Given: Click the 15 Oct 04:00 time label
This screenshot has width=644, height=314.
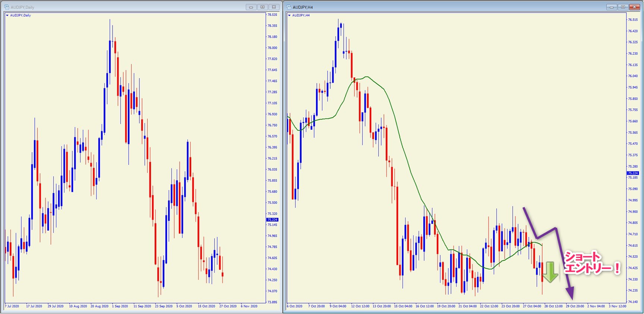Looking at the screenshot, I should pyautogui.click(x=403, y=306).
